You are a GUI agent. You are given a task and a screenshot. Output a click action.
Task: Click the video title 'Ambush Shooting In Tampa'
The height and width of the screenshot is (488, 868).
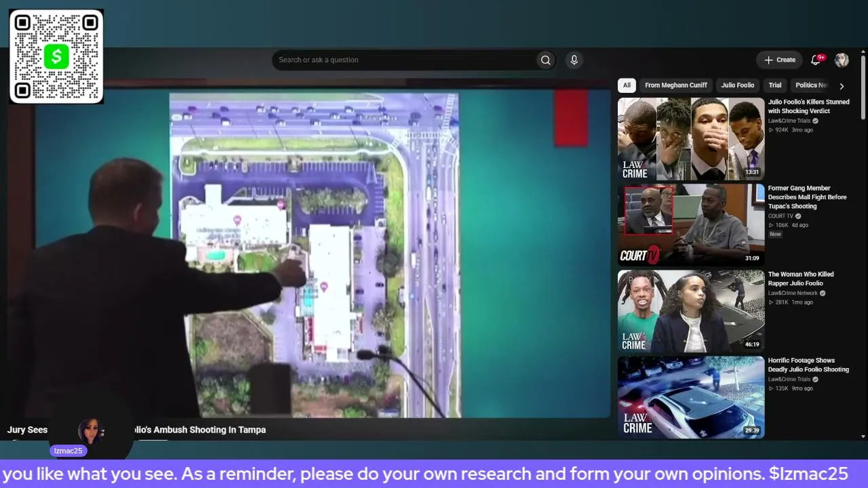pyautogui.click(x=210, y=430)
